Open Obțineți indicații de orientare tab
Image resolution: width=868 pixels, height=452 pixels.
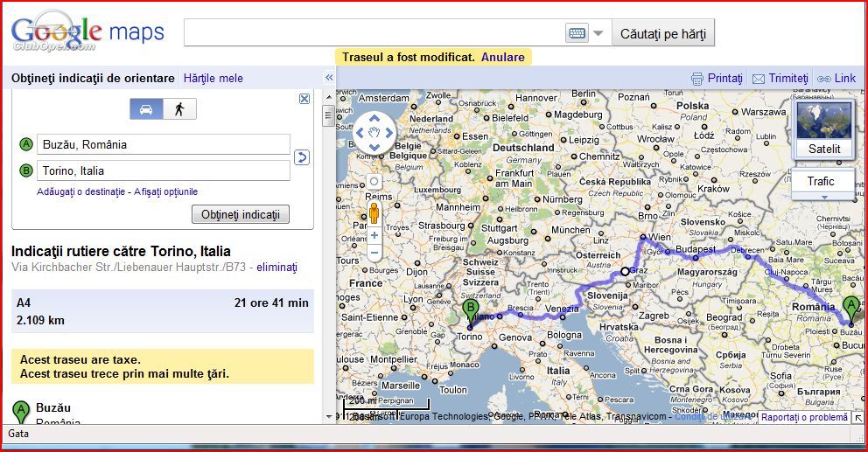tap(93, 78)
